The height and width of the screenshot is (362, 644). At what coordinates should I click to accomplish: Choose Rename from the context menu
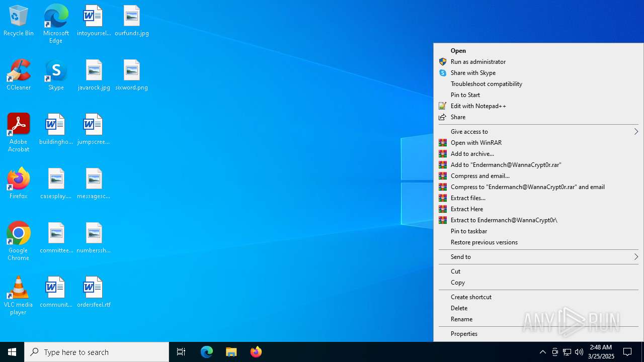[x=538, y=319]
